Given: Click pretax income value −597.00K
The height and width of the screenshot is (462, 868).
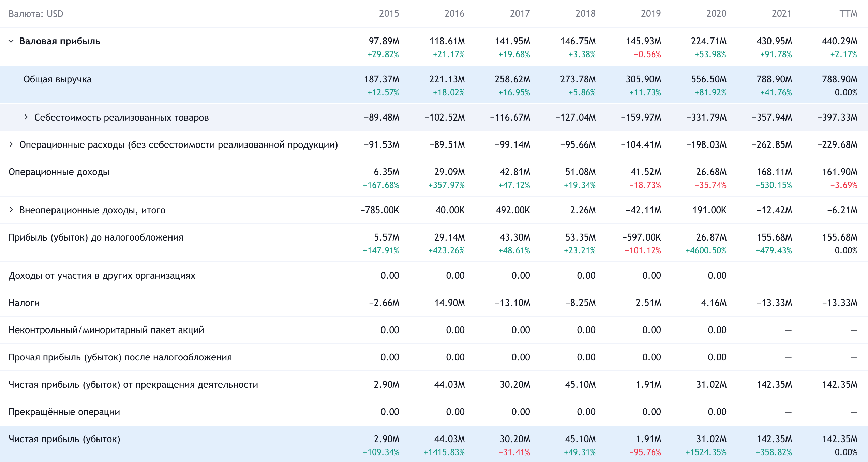Looking at the screenshot, I should pyautogui.click(x=642, y=237).
